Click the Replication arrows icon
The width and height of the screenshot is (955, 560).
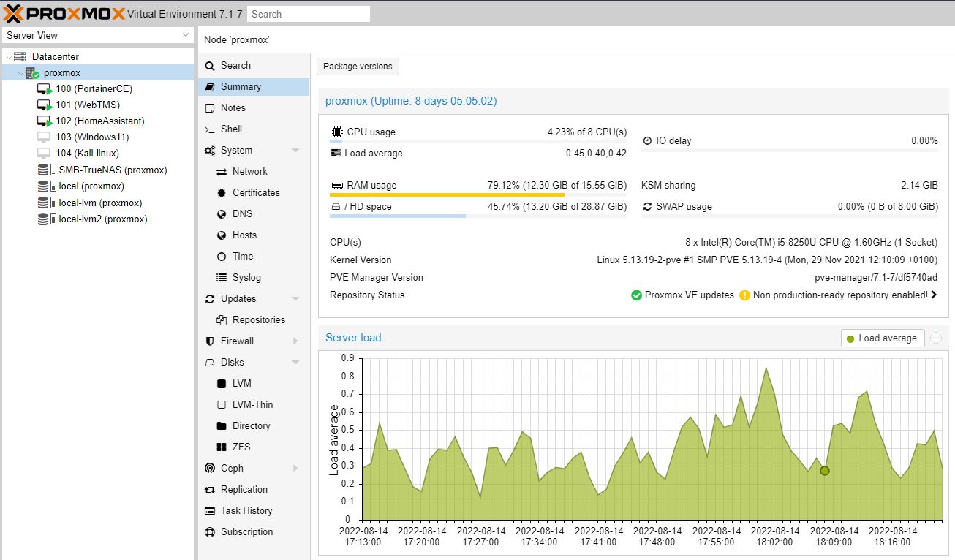pos(210,489)
